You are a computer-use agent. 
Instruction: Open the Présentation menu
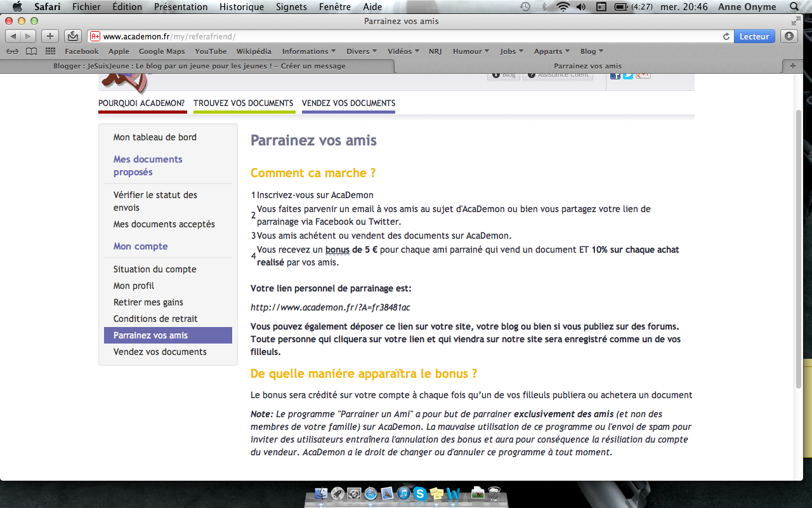pos(181,7)
